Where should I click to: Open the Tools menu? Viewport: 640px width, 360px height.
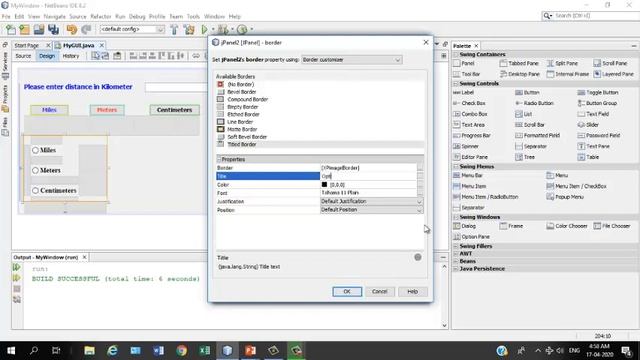coord(193,16)
